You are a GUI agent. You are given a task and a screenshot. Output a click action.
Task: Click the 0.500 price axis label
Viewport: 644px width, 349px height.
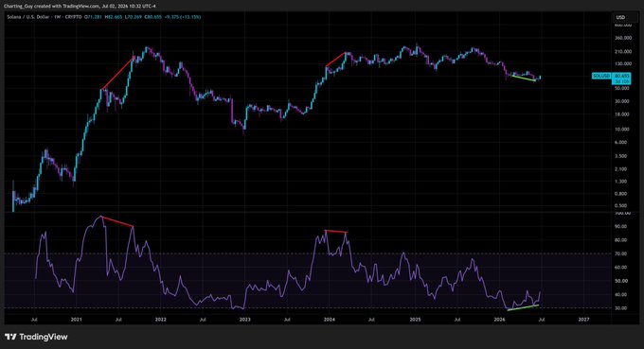621,206
